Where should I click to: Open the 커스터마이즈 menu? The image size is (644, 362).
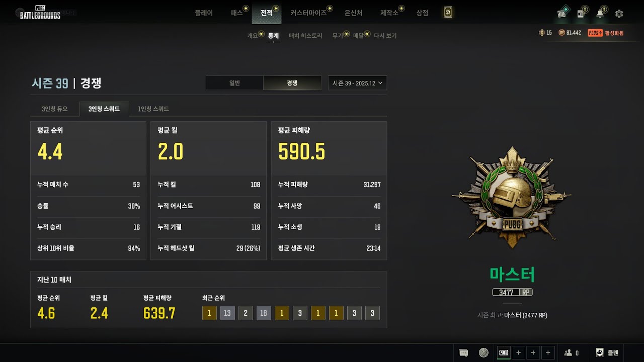click(308, 13)
